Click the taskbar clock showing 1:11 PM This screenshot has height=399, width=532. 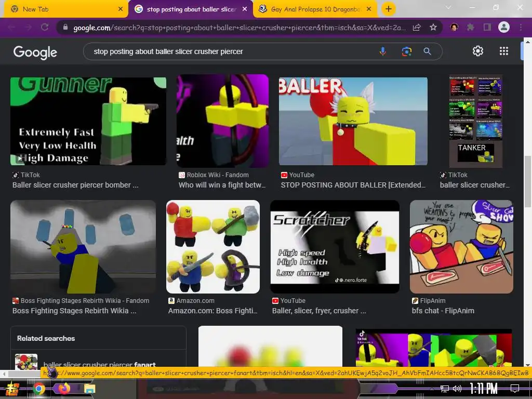[484, 389]
